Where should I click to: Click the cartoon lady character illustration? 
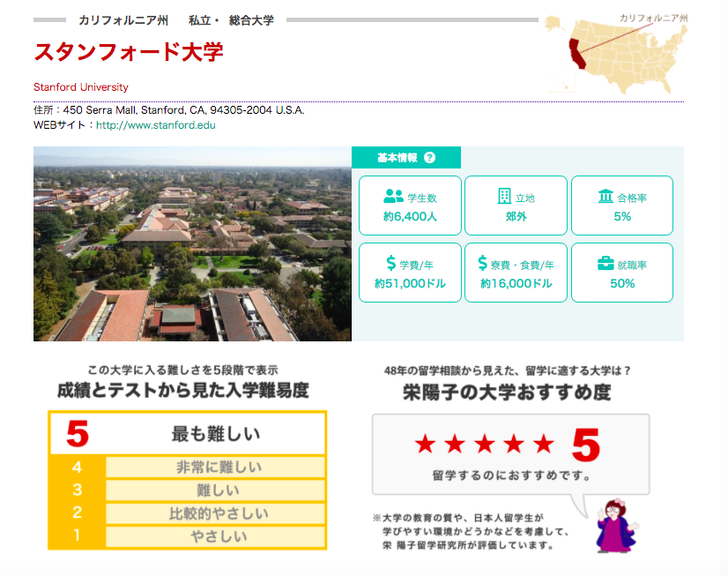click(x=617, y=526)
